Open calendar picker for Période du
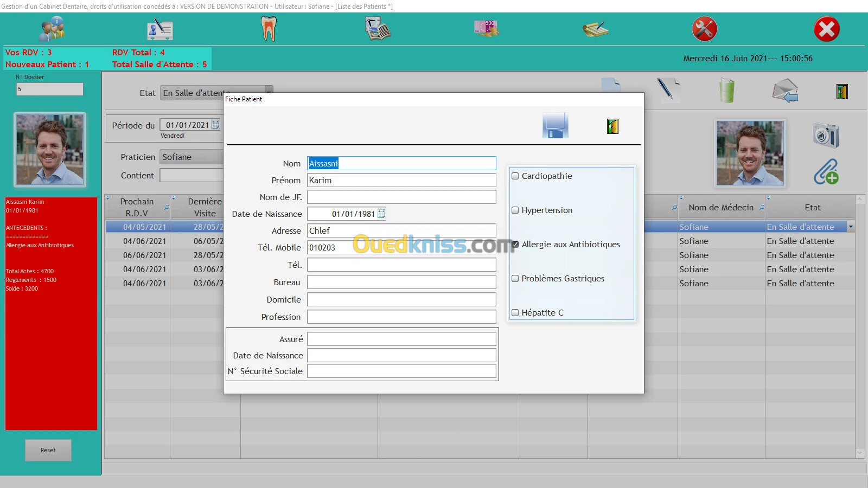Screen dimensions: 868x488 click(x=215, y=125)
